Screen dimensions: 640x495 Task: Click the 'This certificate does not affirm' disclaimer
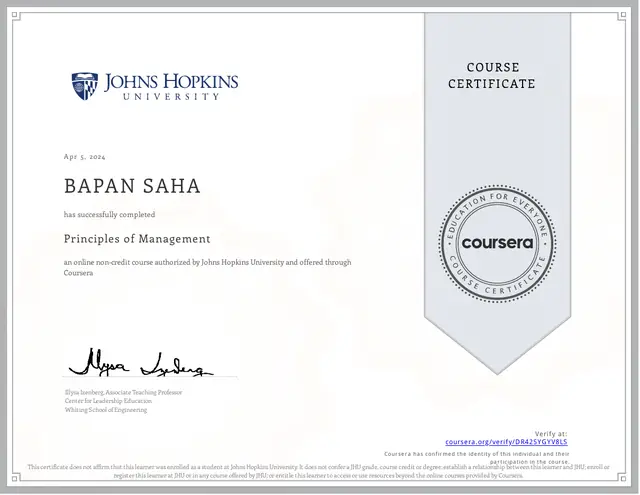tap(319, 471)
